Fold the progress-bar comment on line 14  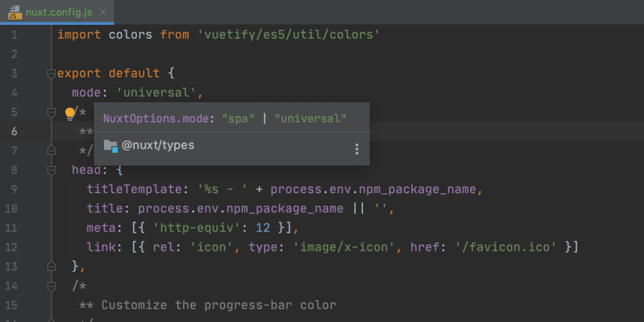[x=51, y=286]
